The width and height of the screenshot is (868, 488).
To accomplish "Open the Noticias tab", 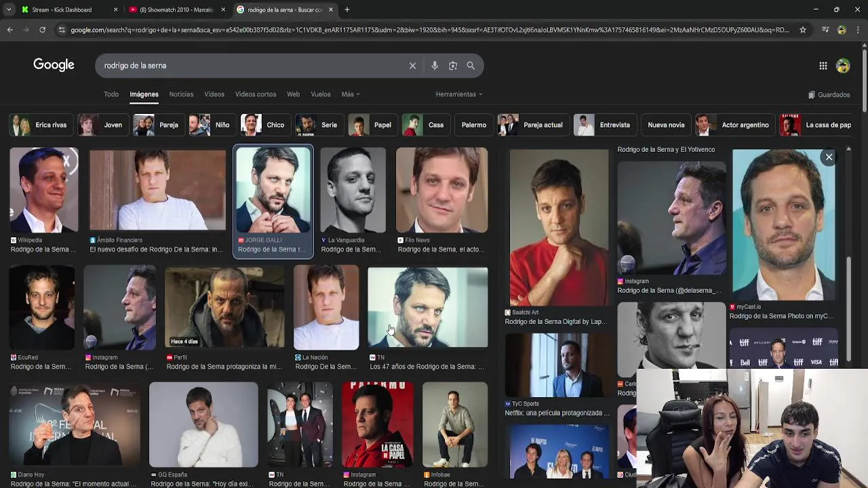I will pos(181,94).
